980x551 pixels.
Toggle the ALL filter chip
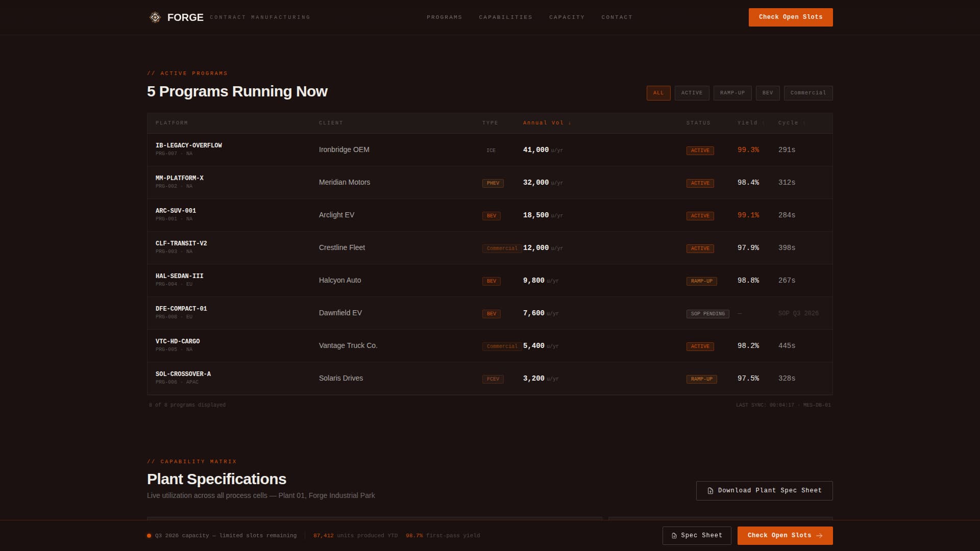click(x=658, y=93)
